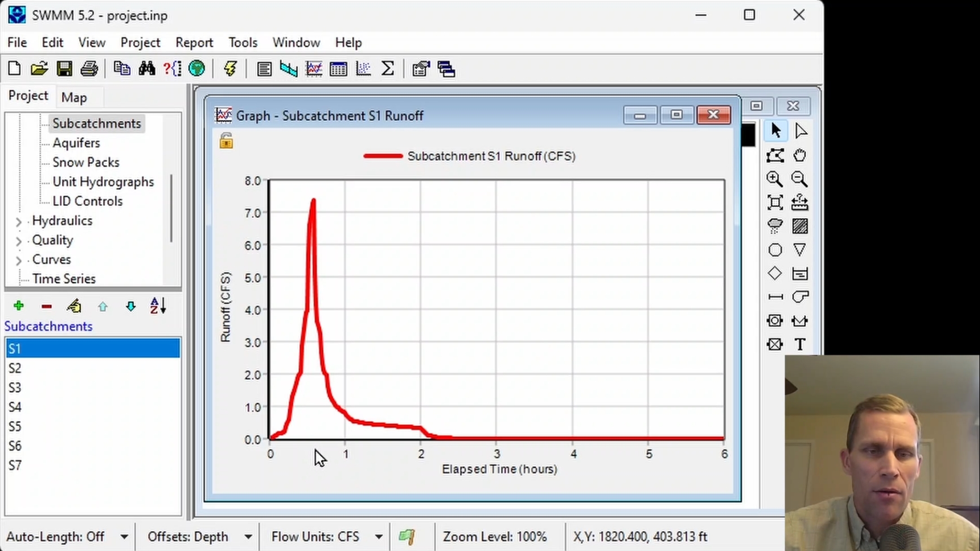980x551 pixels.
Task: Select the Pan hand map tool
Action: (x=800, y=155)
